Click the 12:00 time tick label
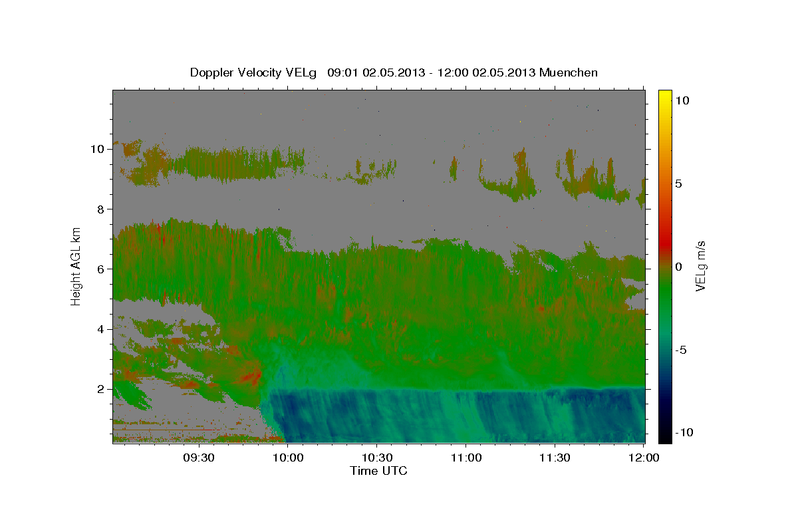Viewport: 798px width, 532px height. click(644, 458)
